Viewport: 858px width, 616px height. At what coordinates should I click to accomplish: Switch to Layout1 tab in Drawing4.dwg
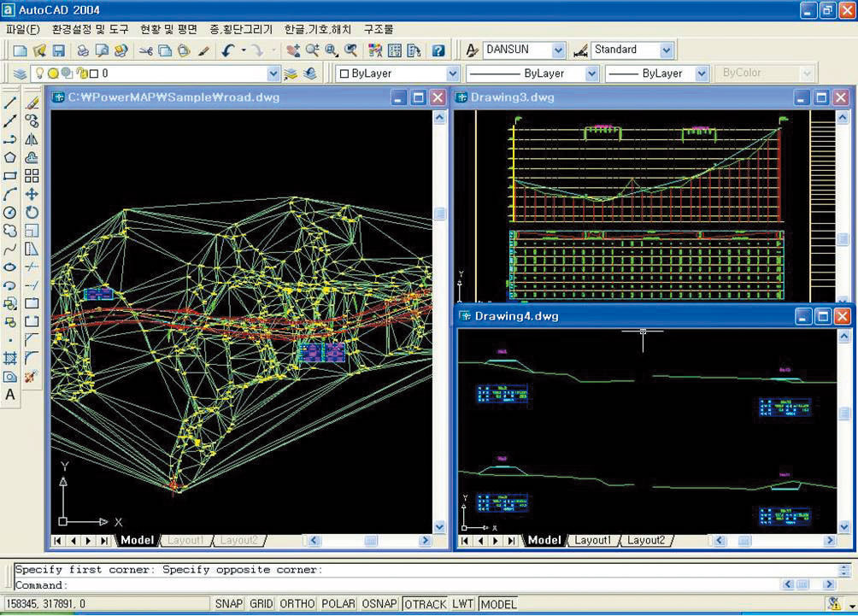592,540
